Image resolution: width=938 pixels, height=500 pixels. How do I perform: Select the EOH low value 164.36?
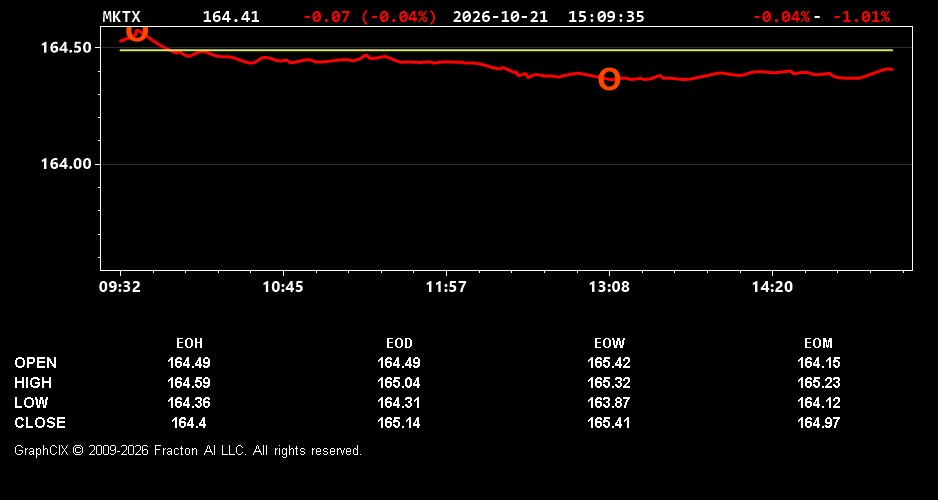[189, 403]
